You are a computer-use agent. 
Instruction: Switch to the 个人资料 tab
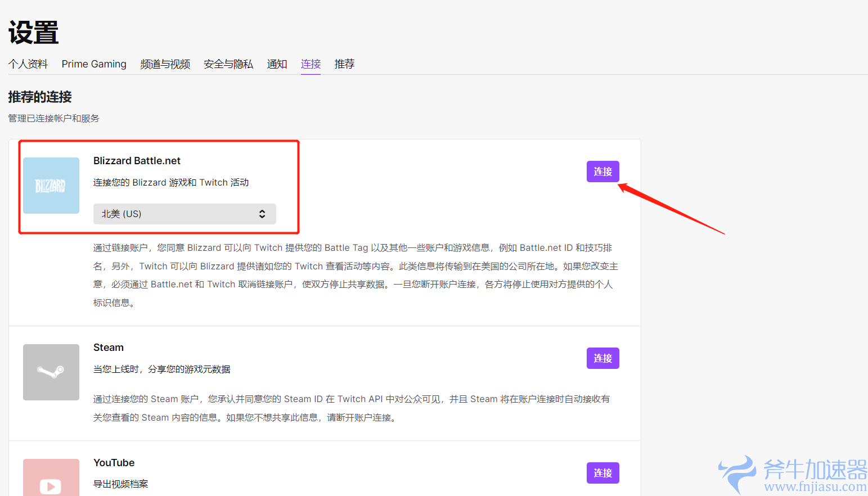click(28, 64)
